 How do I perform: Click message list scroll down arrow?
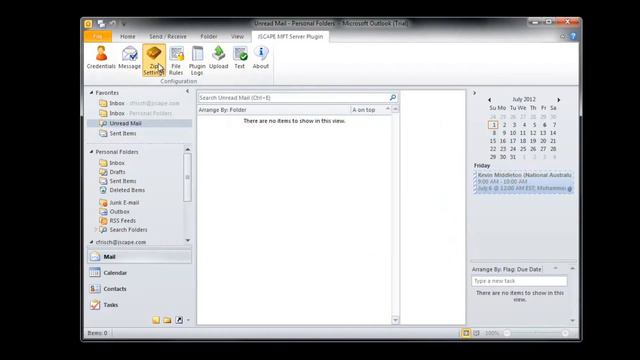(395, 320)
